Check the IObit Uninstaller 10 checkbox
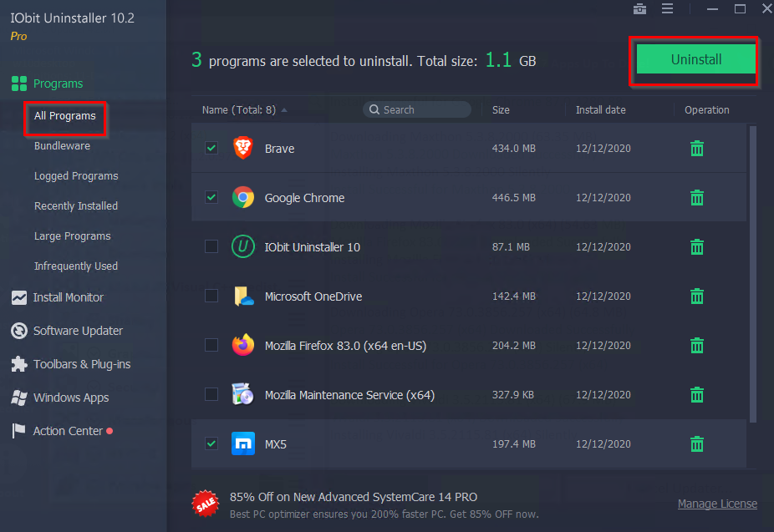 coord(211,246)
